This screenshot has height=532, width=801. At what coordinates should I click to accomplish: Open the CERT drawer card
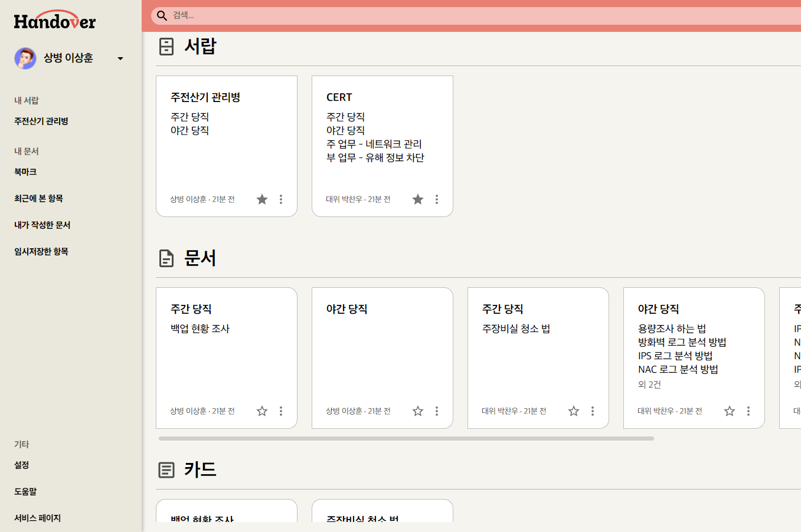382,146
